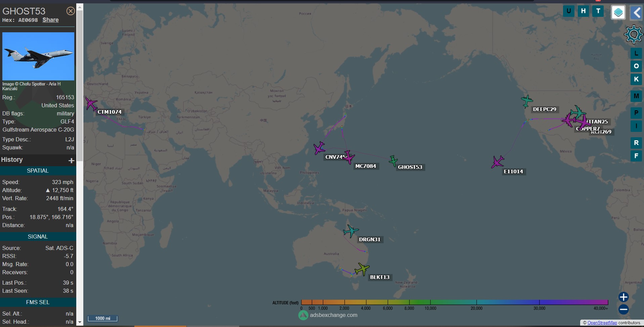This screenshot has width=644, height=327.
Task: Click the History section title
Action: click(12, 160)
